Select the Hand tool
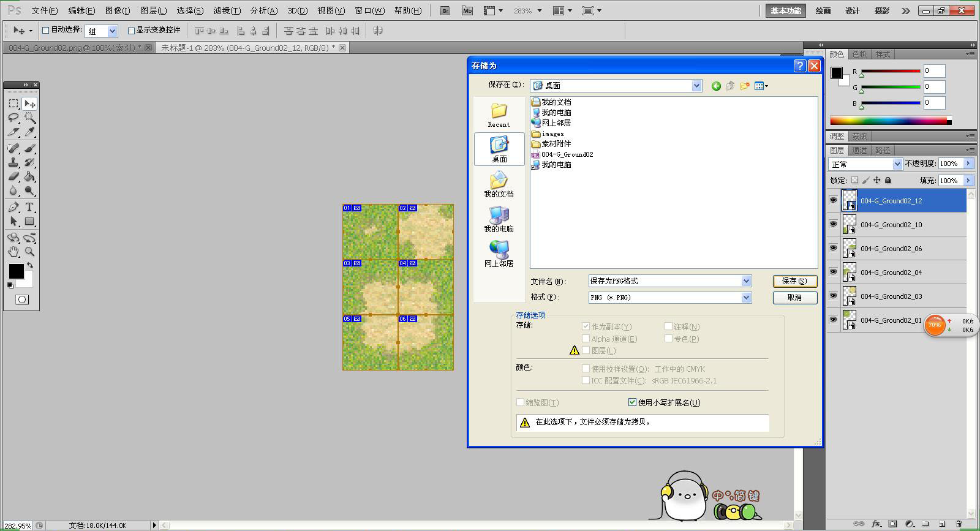Image resolution: width=980 pixels, height=531 pixels. tap(13, 251)
